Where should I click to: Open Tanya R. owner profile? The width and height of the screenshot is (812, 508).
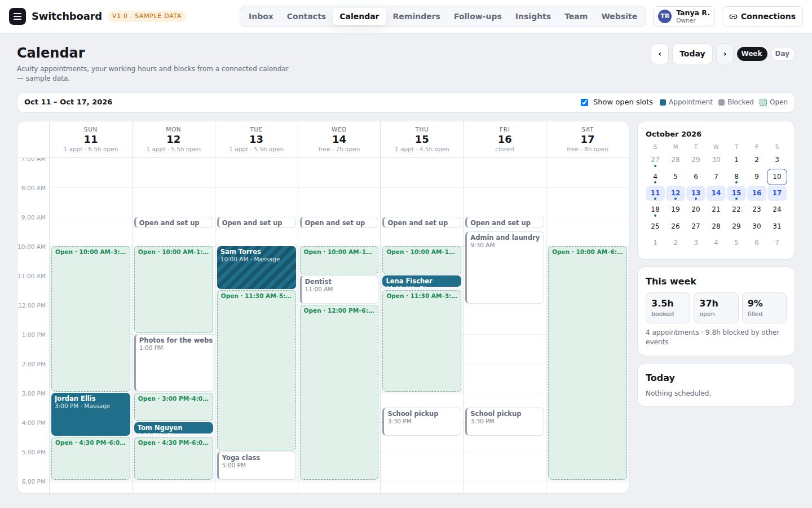(x=684, y=16)
